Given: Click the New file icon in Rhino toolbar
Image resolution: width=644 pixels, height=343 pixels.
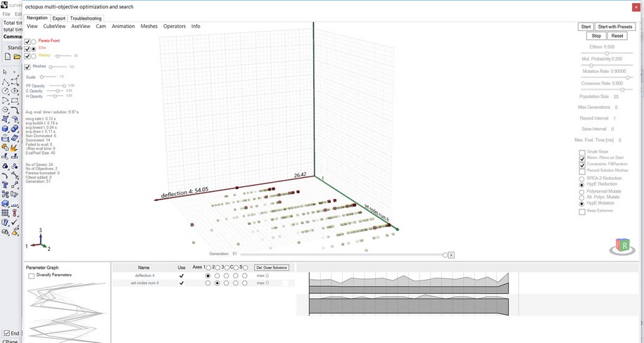Looking at the screenshot, I should click(8, 57).
